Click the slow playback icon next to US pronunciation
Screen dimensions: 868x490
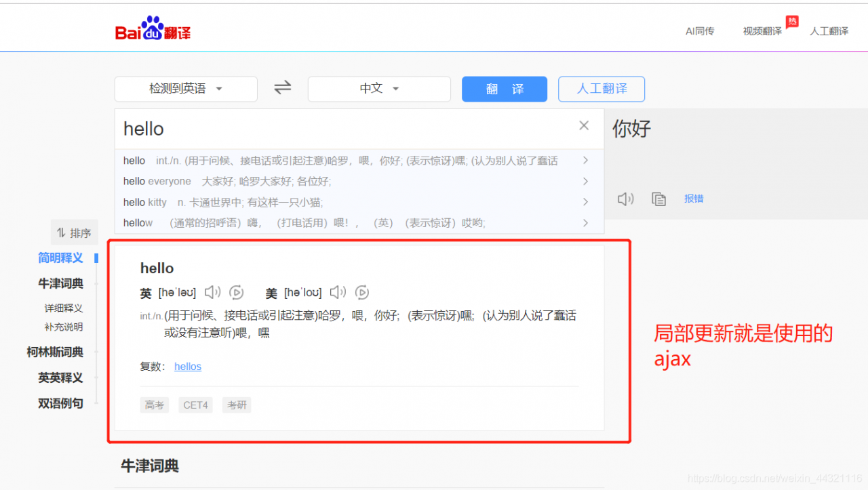pyautogui.click(x=361, y=292)
